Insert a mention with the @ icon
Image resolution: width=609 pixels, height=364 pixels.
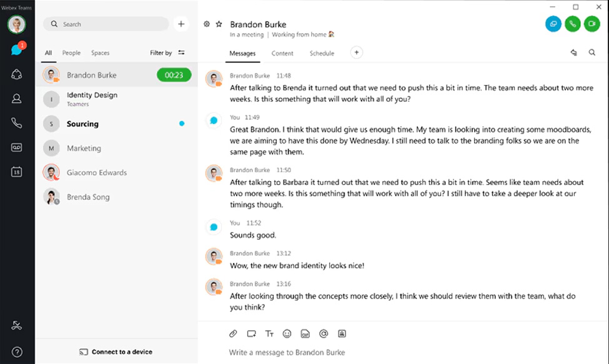pos(324,333)
